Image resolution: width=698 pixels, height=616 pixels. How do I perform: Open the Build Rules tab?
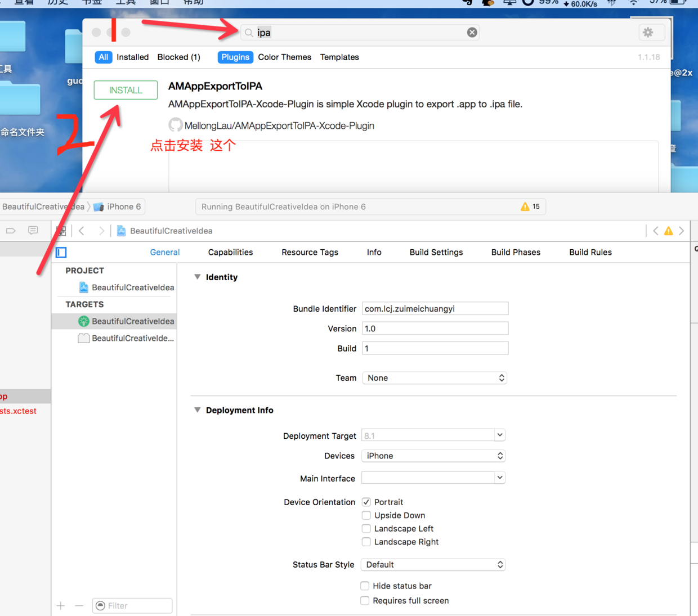[590, 252]
